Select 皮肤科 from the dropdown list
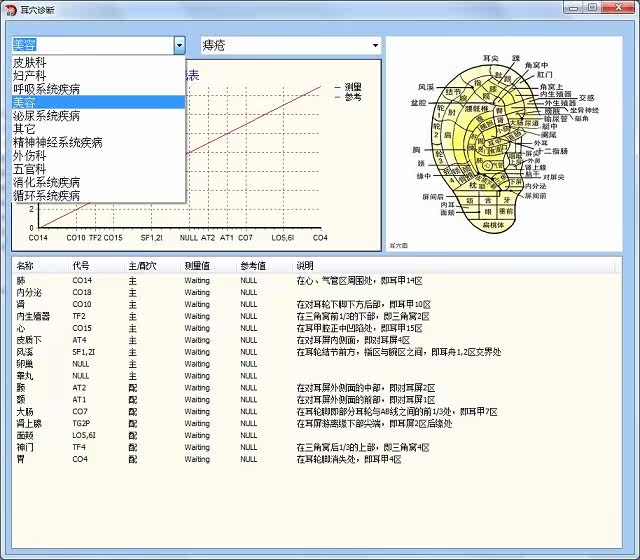The width and height of the screenshot is (640, 560). pos(30,62)
